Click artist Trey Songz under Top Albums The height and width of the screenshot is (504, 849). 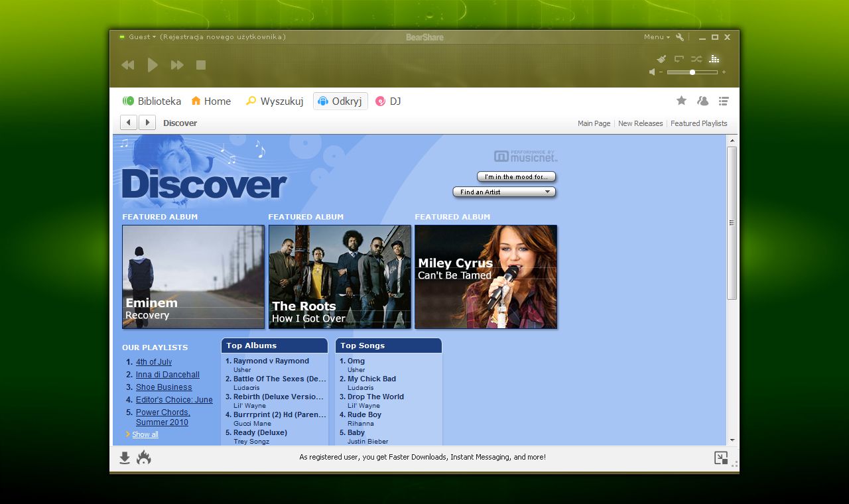pyautogui.click(x=251, y=441)
